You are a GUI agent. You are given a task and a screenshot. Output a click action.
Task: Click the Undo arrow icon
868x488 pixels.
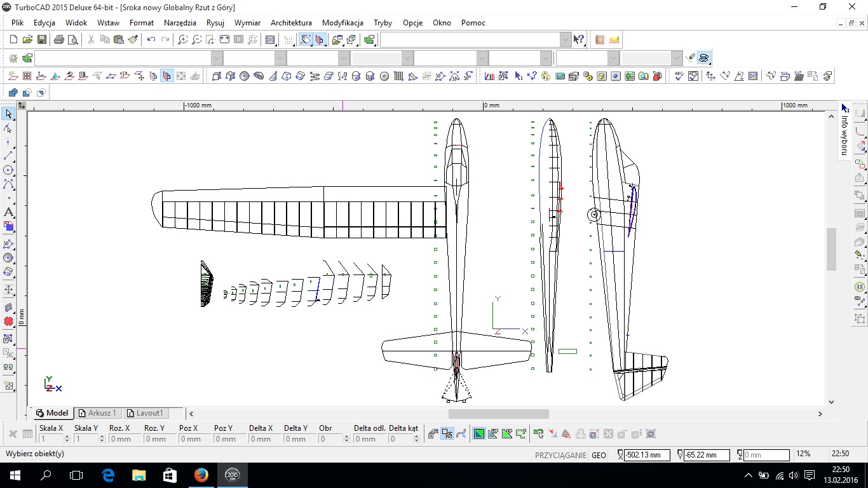[x=151, y=39]
